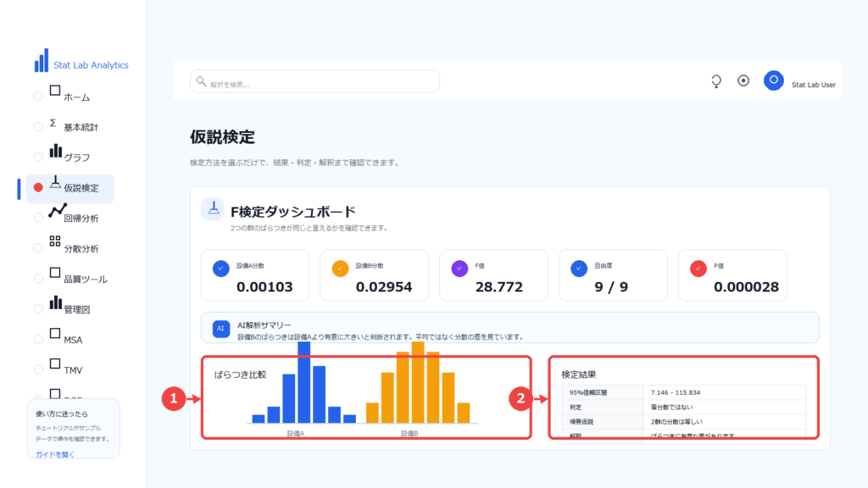
Task: Select the 基本統計 radio indicator
Action: [38, 127]
